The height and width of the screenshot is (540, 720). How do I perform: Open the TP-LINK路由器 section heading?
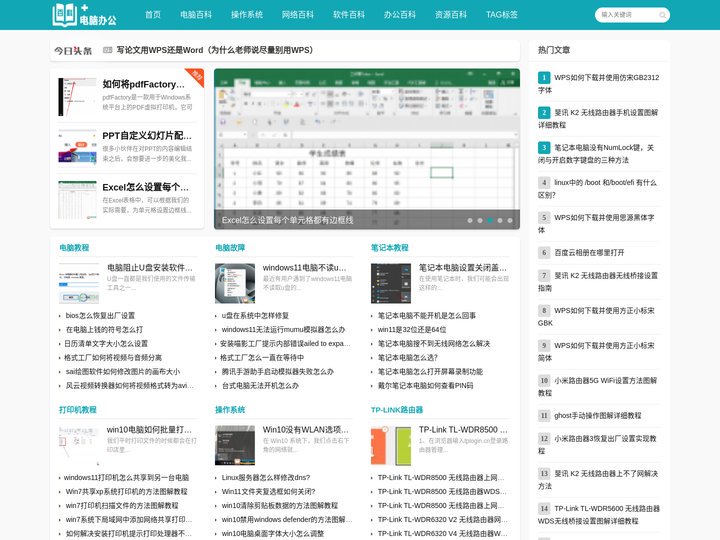(x=397, y=410)
